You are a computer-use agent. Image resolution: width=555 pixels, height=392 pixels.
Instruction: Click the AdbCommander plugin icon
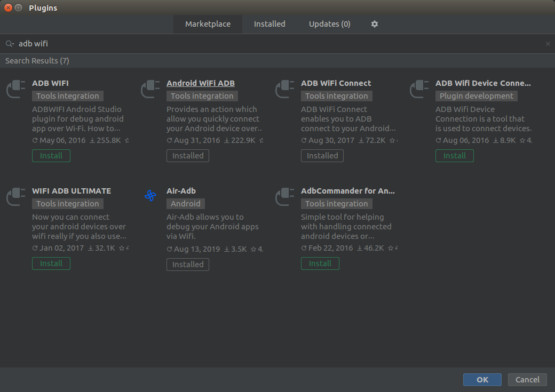[x=285, y=197]
